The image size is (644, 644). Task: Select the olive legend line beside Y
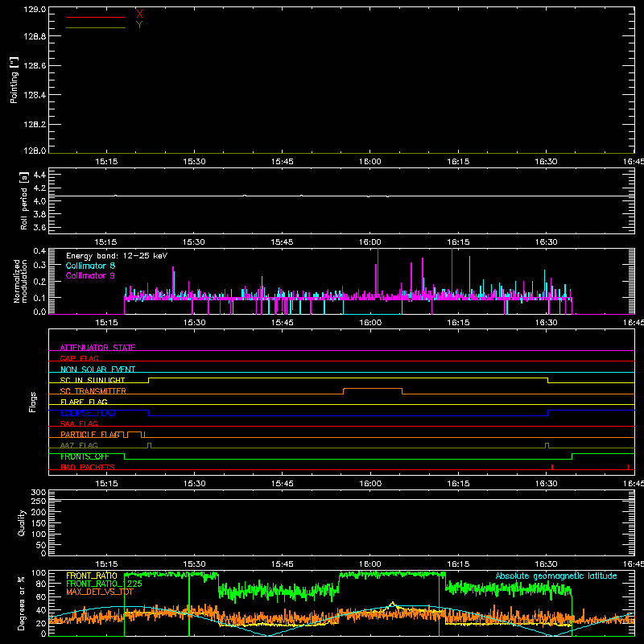point(96,27)
